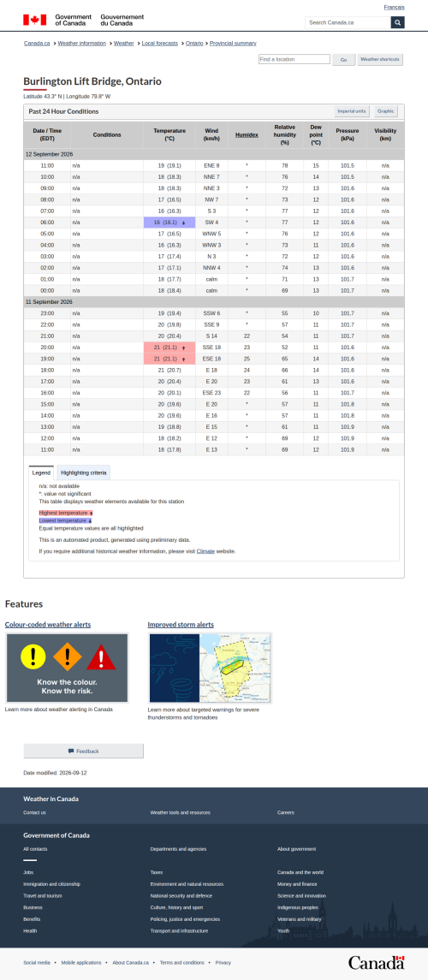The width and height of the screenshot is (428, 980).
Task: Open Local forecasts breadcrumb
Action: [x=160, y=43]
